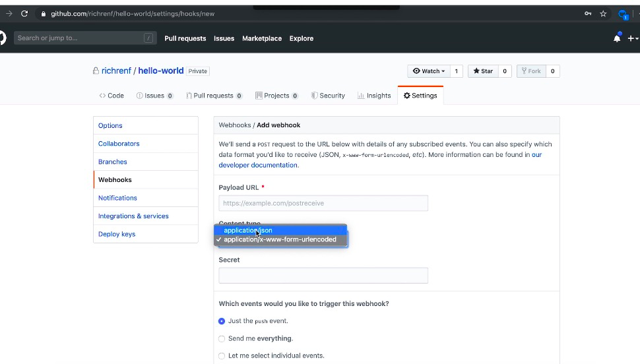The height and width of the screenshot is (364, 640).
Task: Open the Projects tab
Action: point(276,96)
